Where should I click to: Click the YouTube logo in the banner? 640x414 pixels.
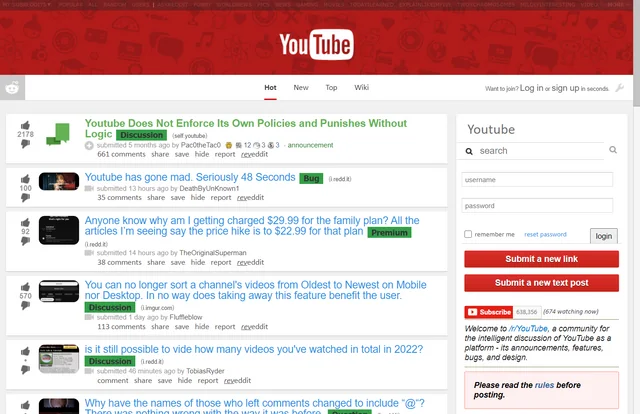316,45
